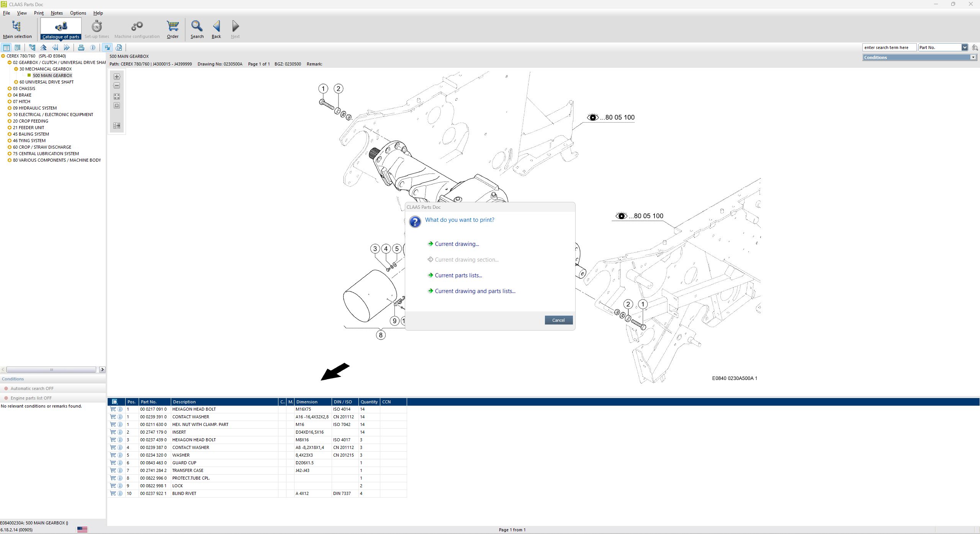Viewport: 980px width, 534px height.
Task: Expand the 03 CHASSIS tree node
Action: [x=10, y=88]
